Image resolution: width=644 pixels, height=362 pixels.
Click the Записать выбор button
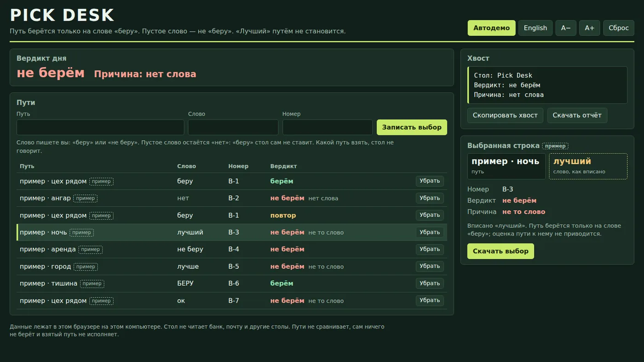pyautogui.click(x=412, y=127)
